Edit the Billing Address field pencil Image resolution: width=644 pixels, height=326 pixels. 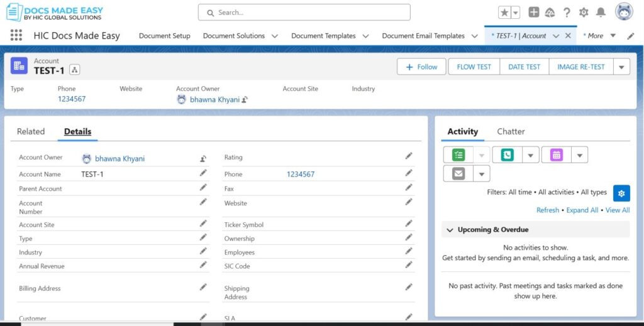[x=203, y=287]
